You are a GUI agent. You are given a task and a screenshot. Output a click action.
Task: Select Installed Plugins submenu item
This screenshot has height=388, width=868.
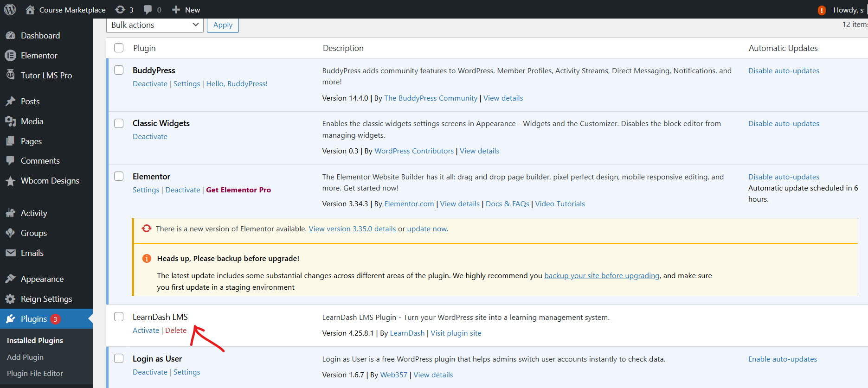(35, 340)
